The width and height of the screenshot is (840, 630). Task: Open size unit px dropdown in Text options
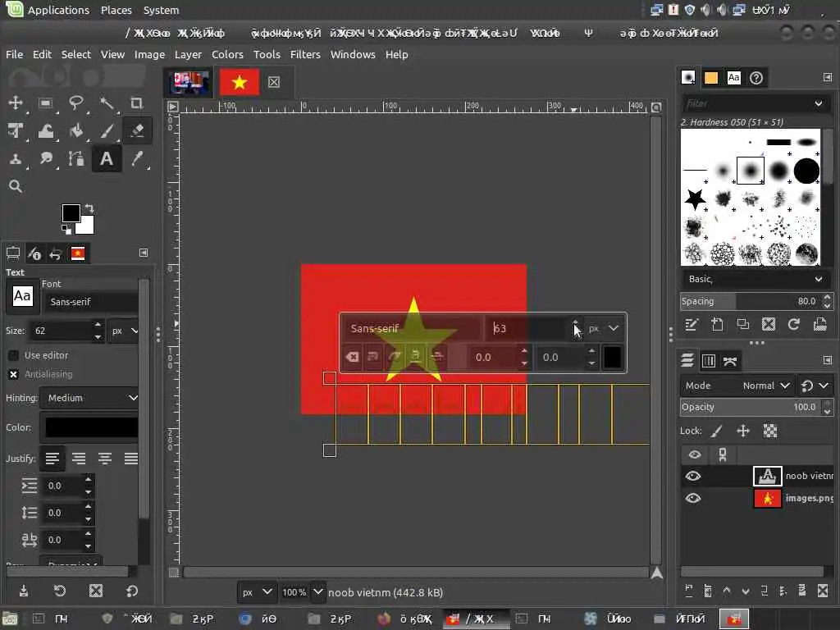(x=125, y=331)
